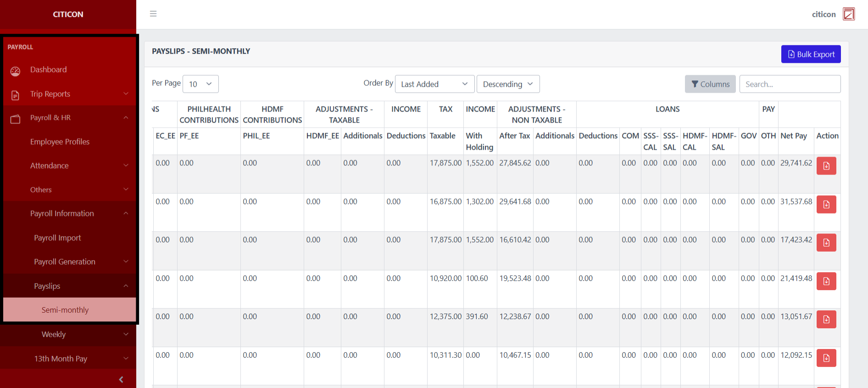Open the citicon user profile icon

pos(849,14)
